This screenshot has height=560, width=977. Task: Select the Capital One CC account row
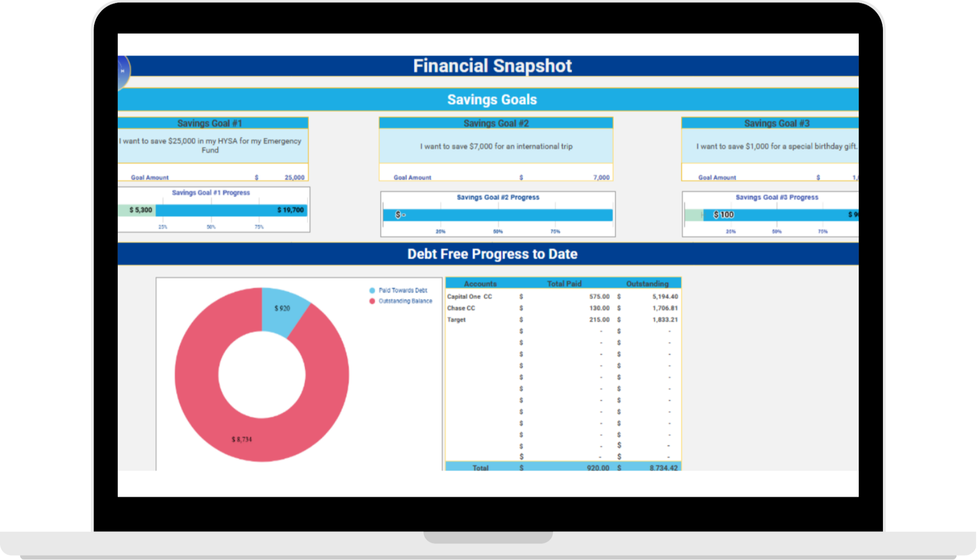pyautogui.click(x=469, y=296)
